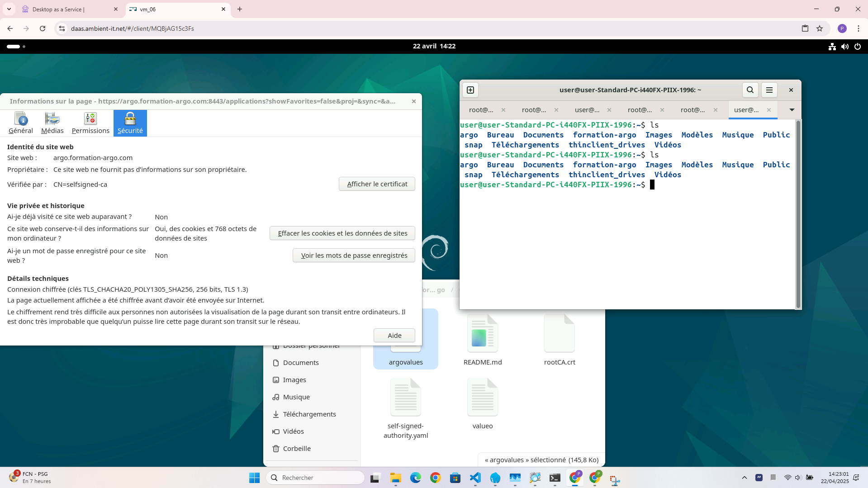Select the README.md file icon
Viewport: 868px width, 488px height.
(483, 333)
